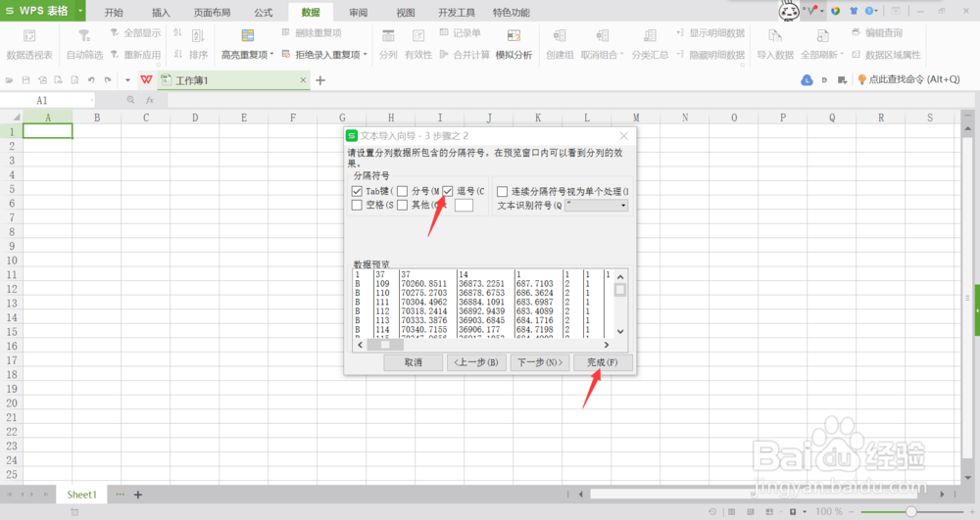Image resolution: width=980 pixels, height=520 pixels.
Task: Click 数据区域属性 data range properties
Action: 886,55
